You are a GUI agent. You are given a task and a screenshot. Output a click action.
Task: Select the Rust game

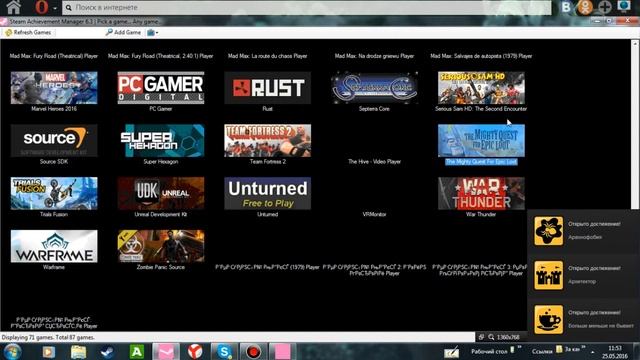267,91
